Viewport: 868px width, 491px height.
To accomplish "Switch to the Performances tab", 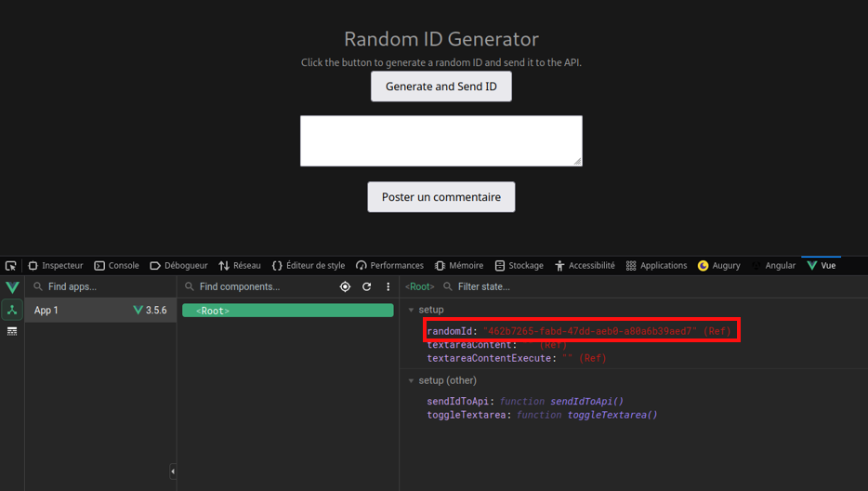I will 389,265.
